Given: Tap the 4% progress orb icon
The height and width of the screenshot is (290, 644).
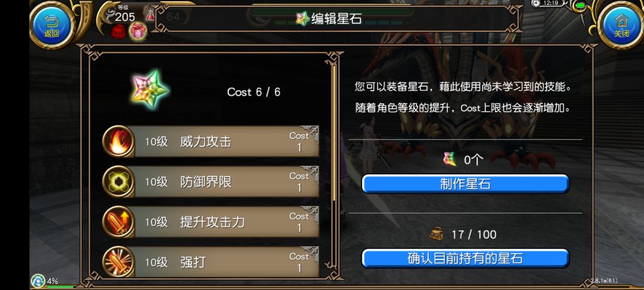Looking at the screenshot, I should tap(38, 281).
